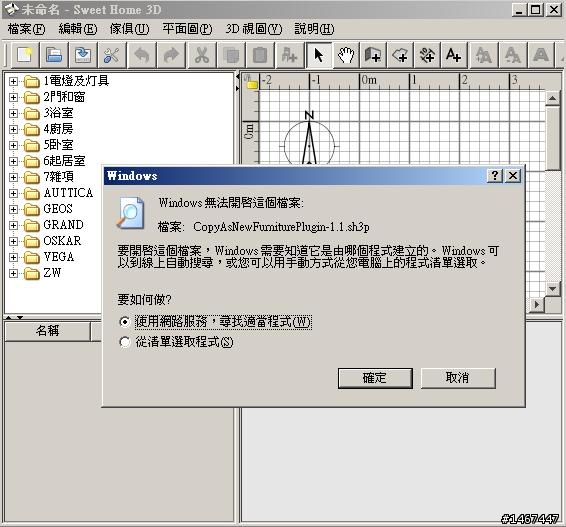
Task: Open the 傢俱(U) menu
Action: pos(130,29)
